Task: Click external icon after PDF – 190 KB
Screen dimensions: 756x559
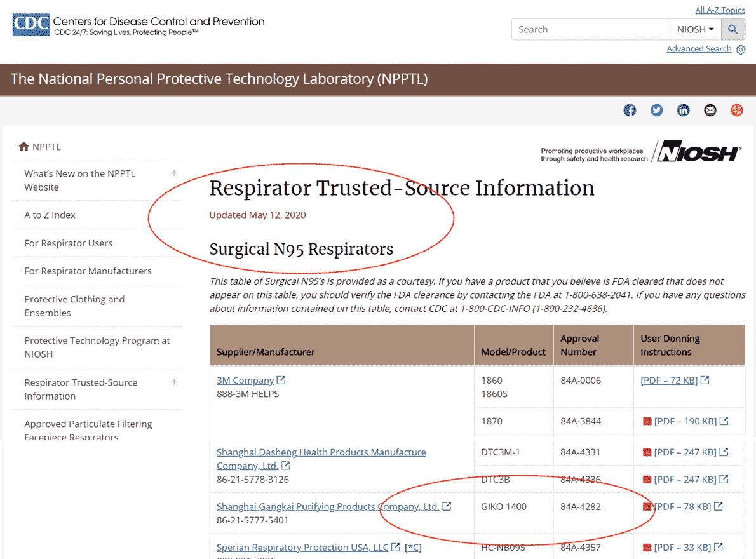Action: click(x=724, y=421)
